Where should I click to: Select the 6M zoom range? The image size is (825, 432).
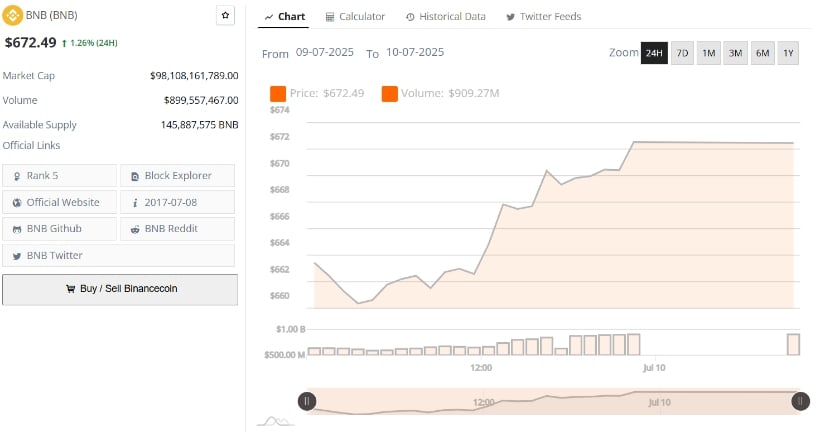pyautogui.click(x=762, y=53)
